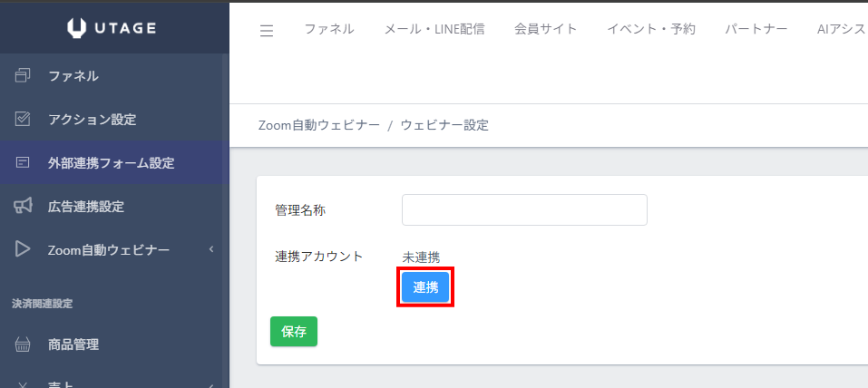
Task: Expand the Zoom自動ウェビナー chevron arrow
Action: click(x=210, y=250)
